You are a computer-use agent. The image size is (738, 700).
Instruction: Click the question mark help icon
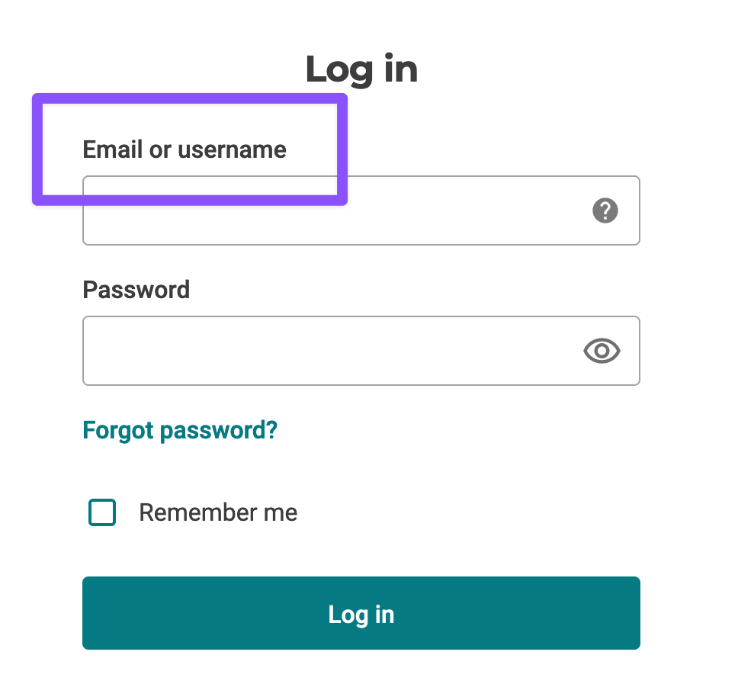[605, 210]
